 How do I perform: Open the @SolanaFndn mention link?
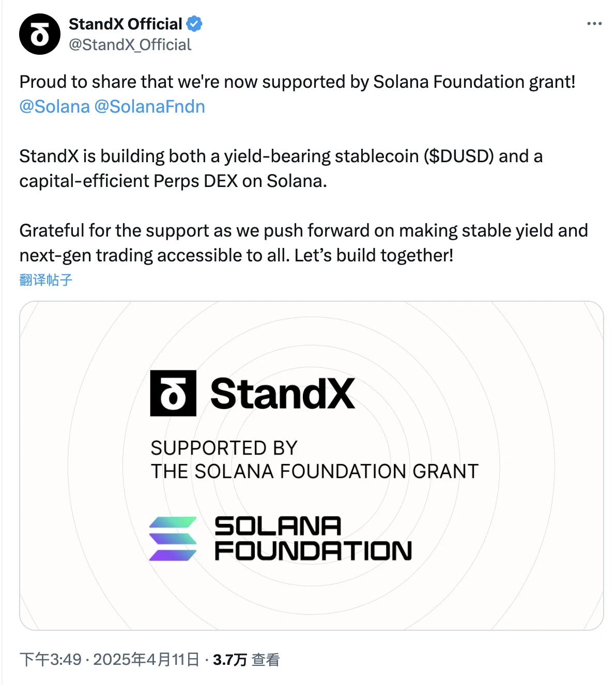(x=150, y=106)
